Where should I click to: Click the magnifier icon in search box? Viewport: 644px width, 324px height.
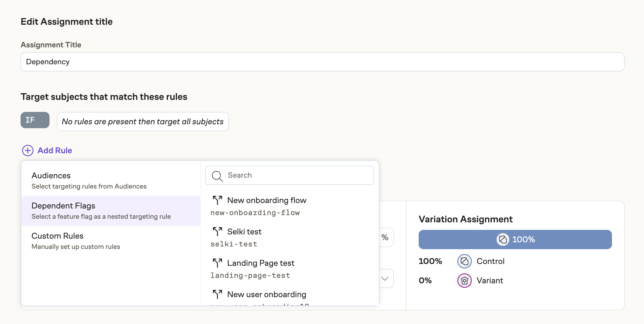pos(217,176)
